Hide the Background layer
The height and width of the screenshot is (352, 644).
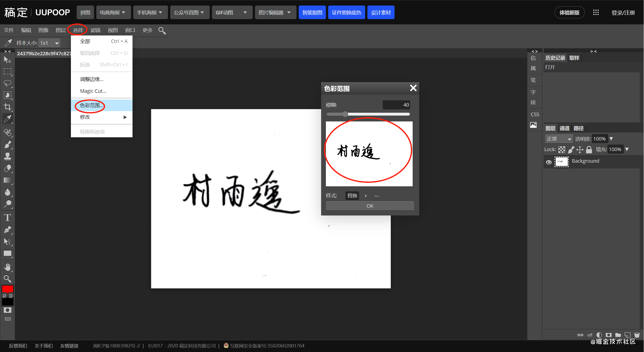pos(549,162)
